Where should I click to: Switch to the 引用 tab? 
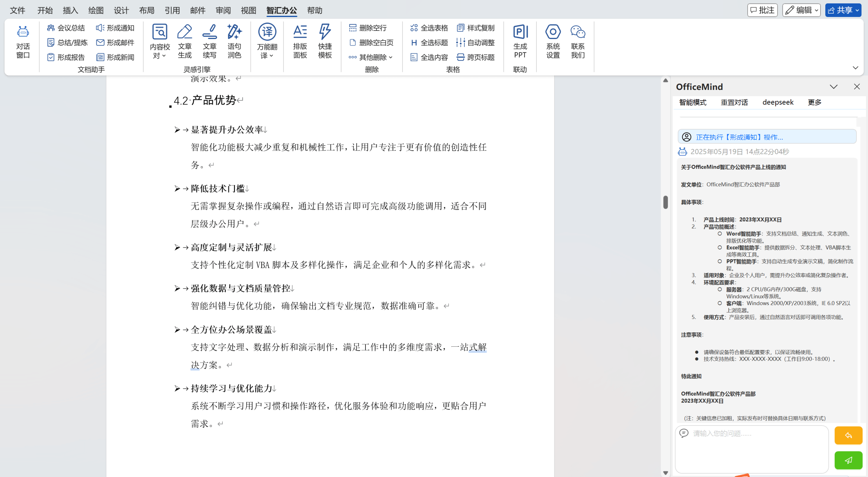click(172, 11)
